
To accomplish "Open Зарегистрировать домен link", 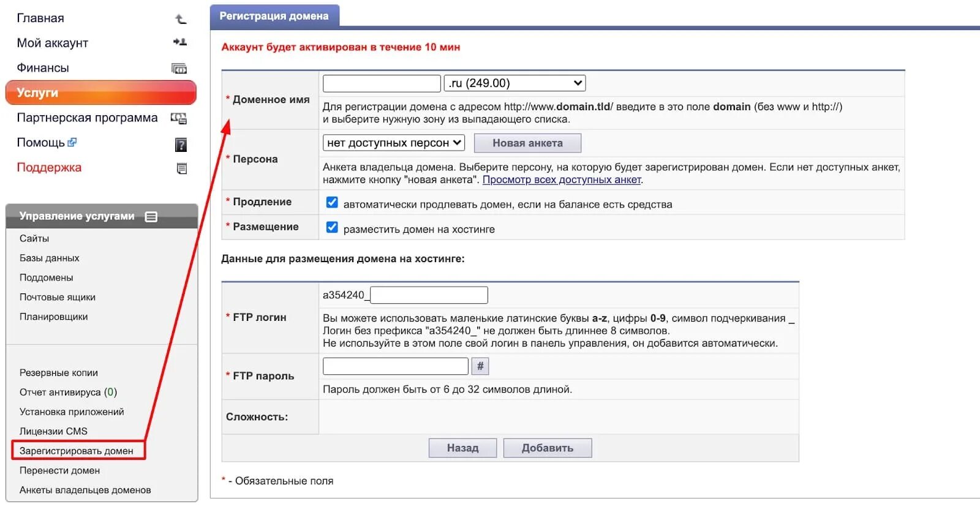I will (77, 451).
